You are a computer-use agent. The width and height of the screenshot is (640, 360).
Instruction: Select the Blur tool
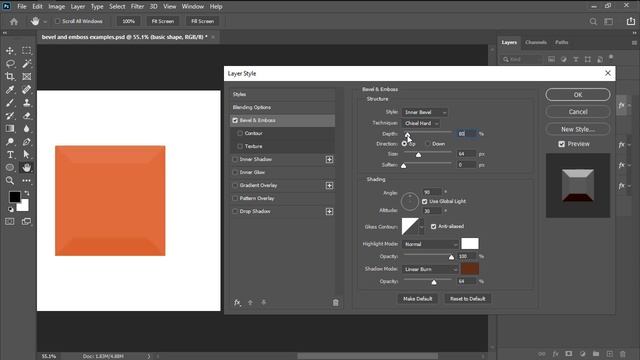27,129
